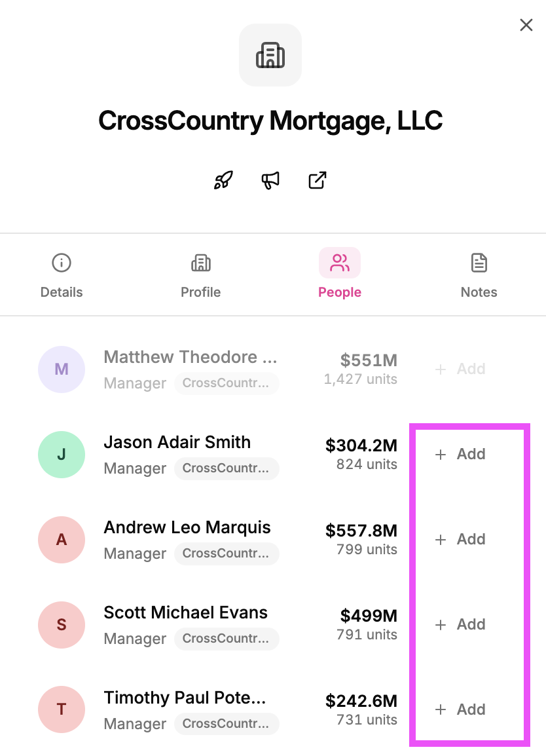Click the purple M avatar

click(x=62, y=369)
